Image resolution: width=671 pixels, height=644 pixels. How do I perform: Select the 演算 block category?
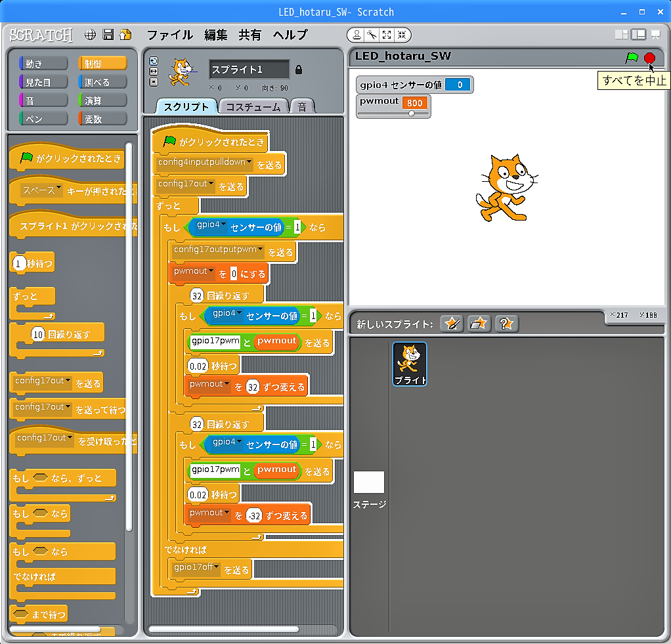pyautogui.click(x=102, y=100)
